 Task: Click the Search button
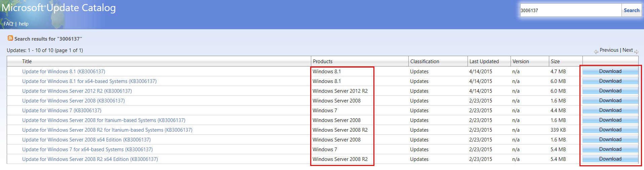631,10
